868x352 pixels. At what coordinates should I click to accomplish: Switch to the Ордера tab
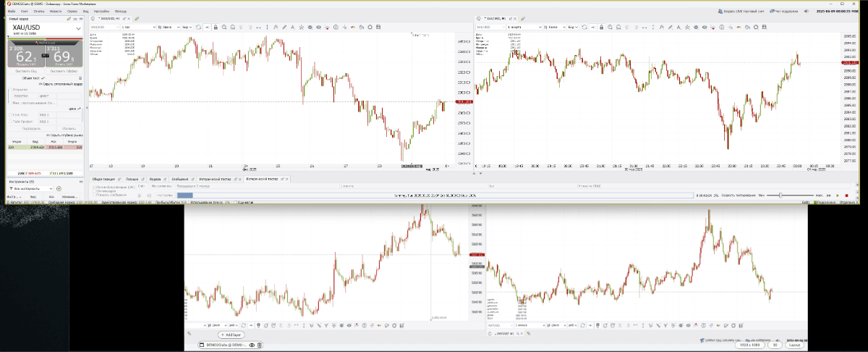[154, 178]
